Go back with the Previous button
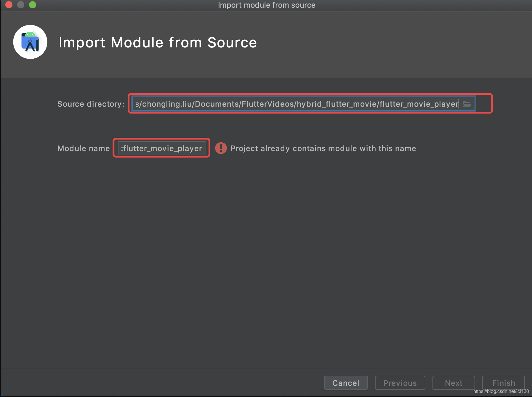 (x=400, y=383)
